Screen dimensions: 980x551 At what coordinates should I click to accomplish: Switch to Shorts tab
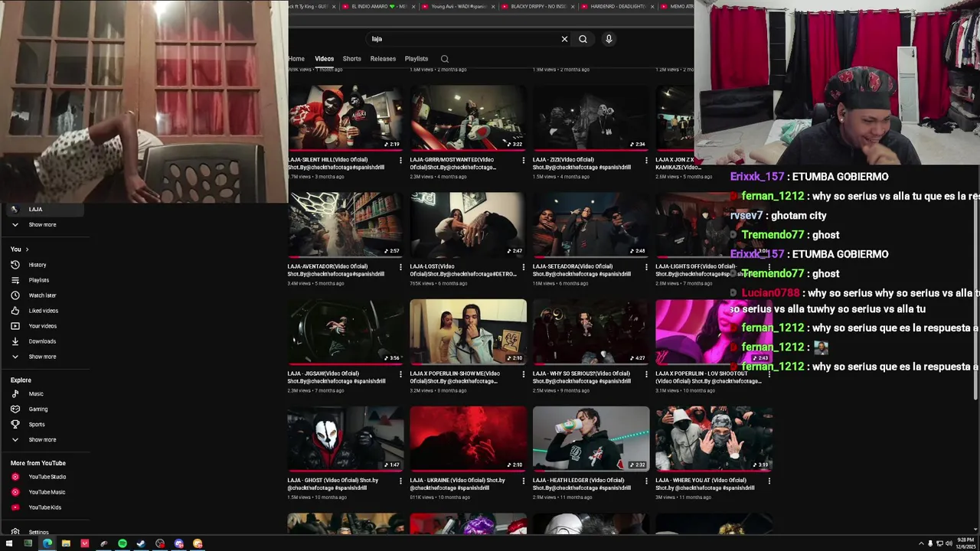[x=351, y=59]
